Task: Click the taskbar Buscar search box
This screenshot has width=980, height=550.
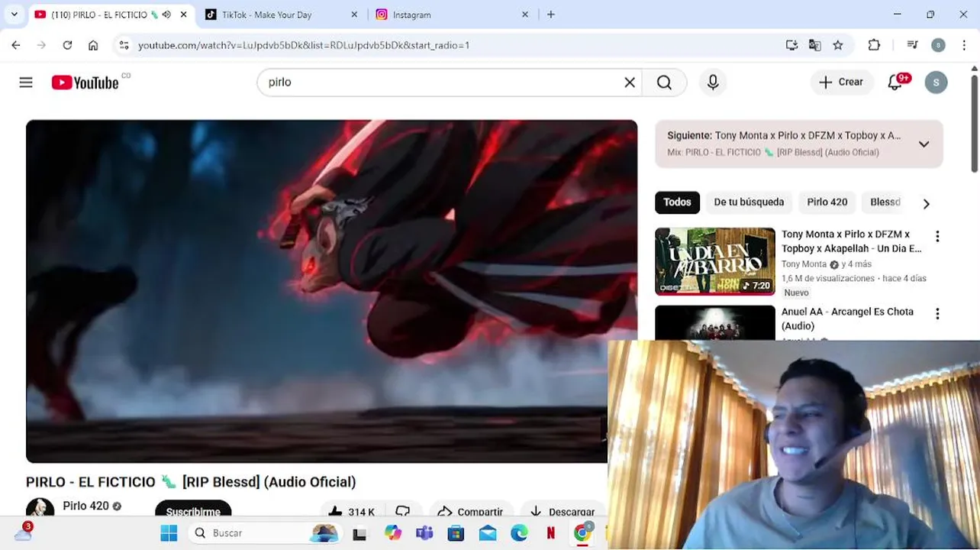Action: [265, 533]
